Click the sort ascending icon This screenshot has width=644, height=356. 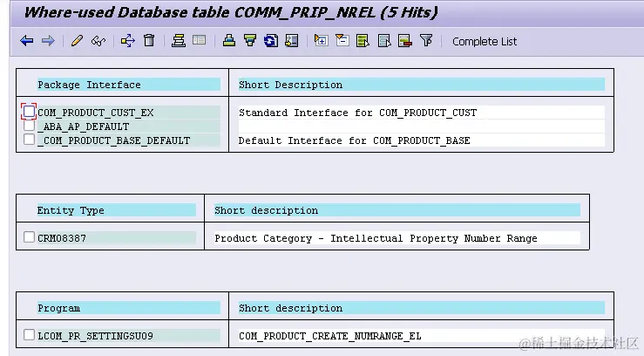[x=229, y=40]
